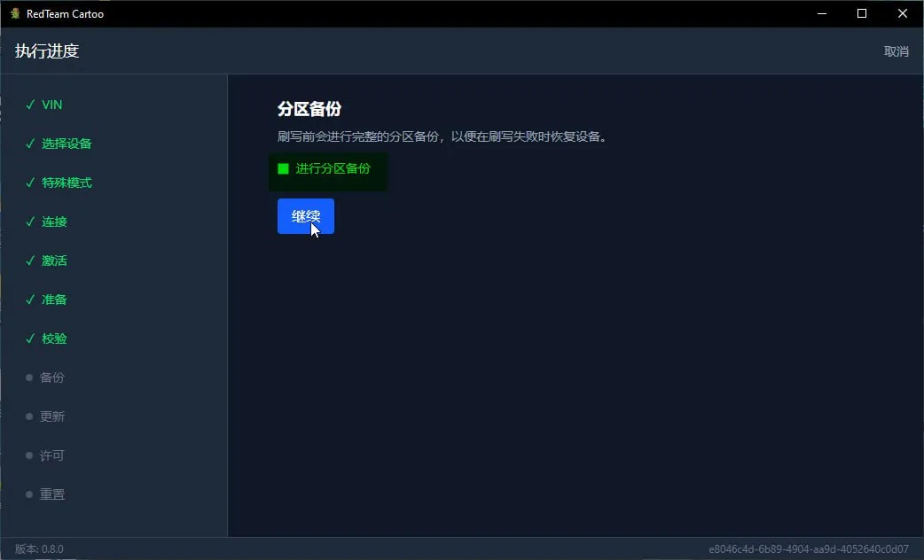Minimize the RedTeam Cartoo window
Image resolution: width=924 pixels, height=560 pixels.
point(822,13)
